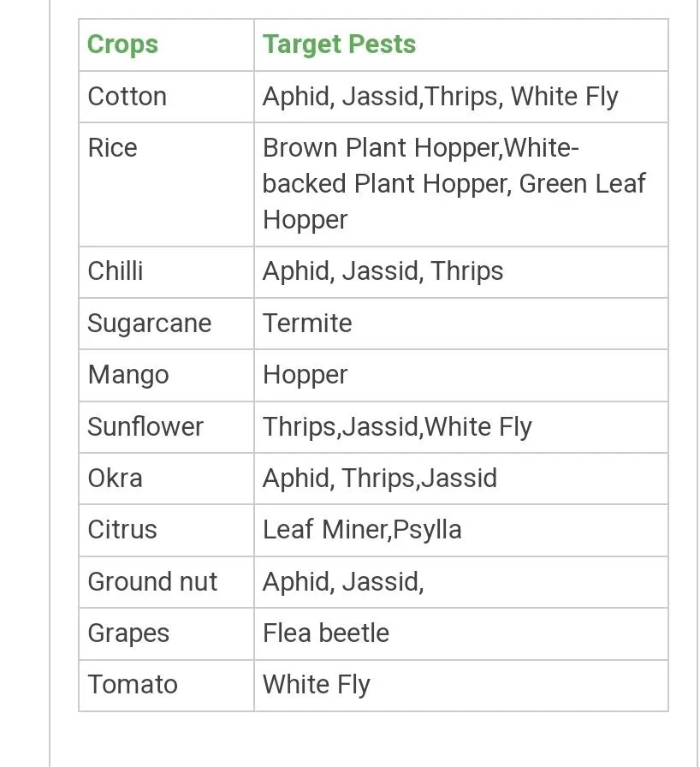Click the Mango crop cell
This screenshot has height=767, width=700.
[128, 375]
